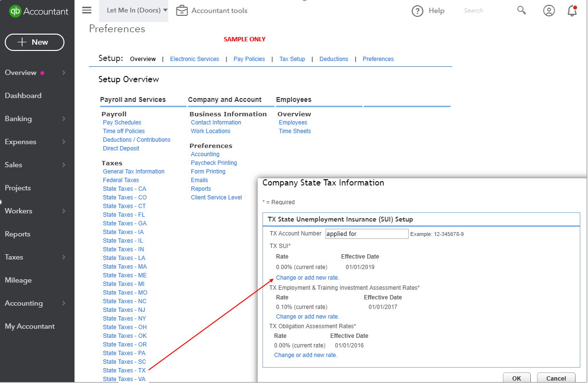Click the search magnifier icon

click(522, 10)
